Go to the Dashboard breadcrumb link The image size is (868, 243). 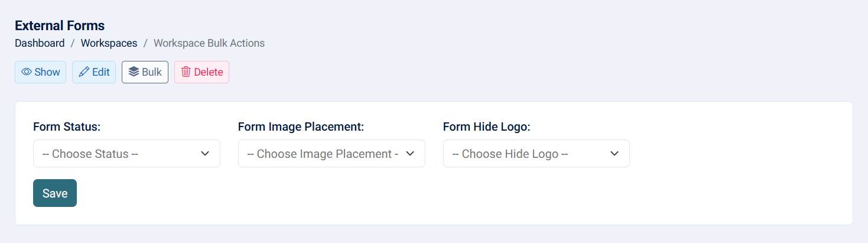[x=40, y=43]
